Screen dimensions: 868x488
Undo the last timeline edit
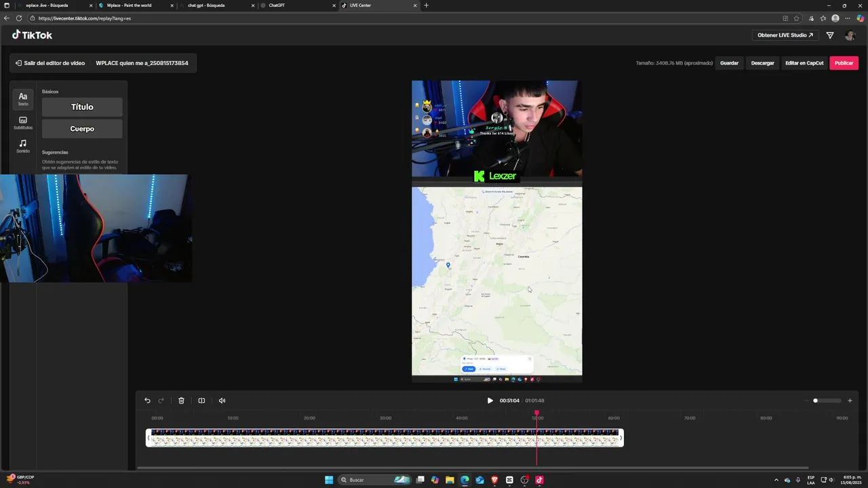147,401
